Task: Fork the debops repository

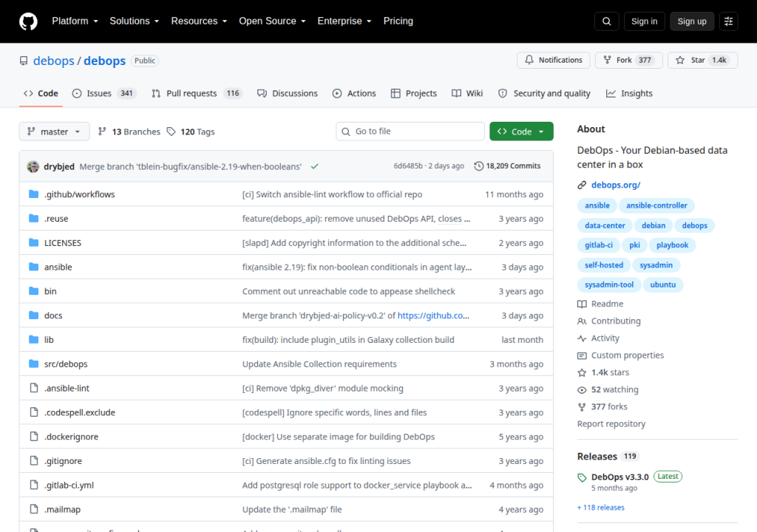Action: pyautogui.click(x=628, y=60)
